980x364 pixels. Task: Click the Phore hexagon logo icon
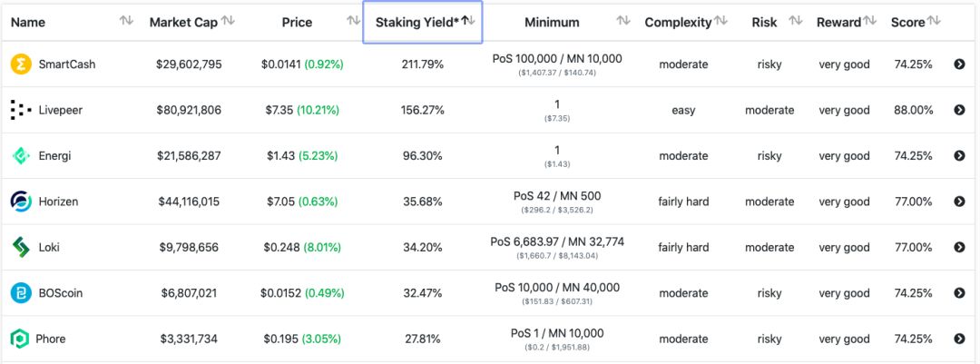point(20,339)
